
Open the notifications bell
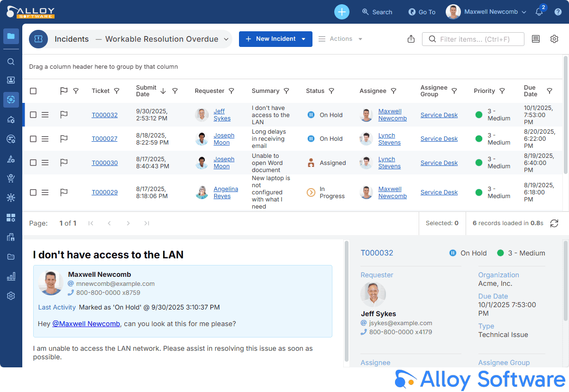point(539,12)
